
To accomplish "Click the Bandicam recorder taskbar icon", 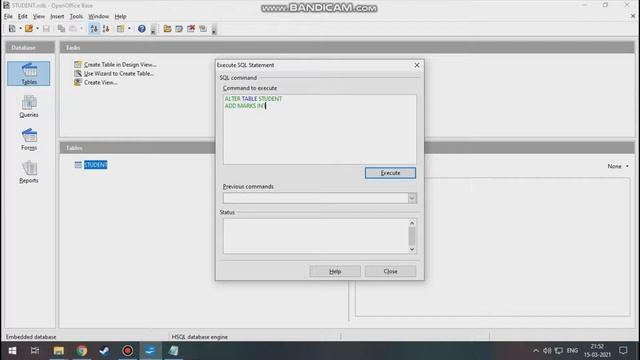I will click(x=127, y=351).
